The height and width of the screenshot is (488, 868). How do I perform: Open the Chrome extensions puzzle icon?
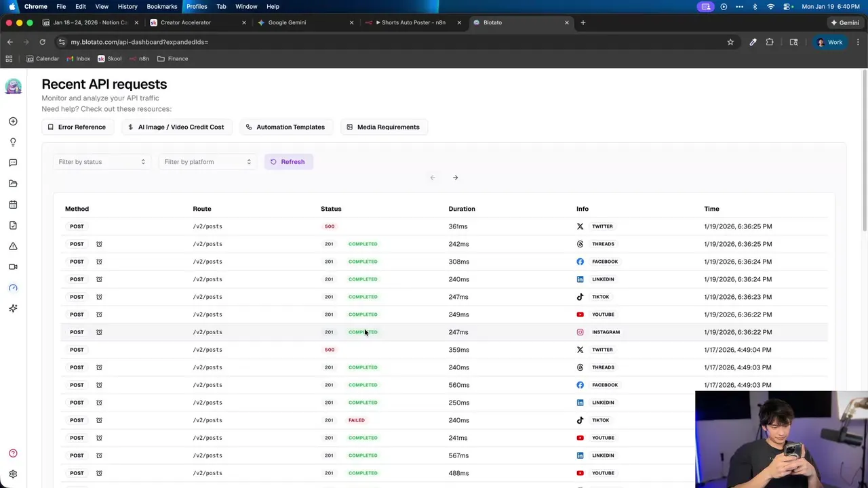pyautogui.click(x=770, y=42)
